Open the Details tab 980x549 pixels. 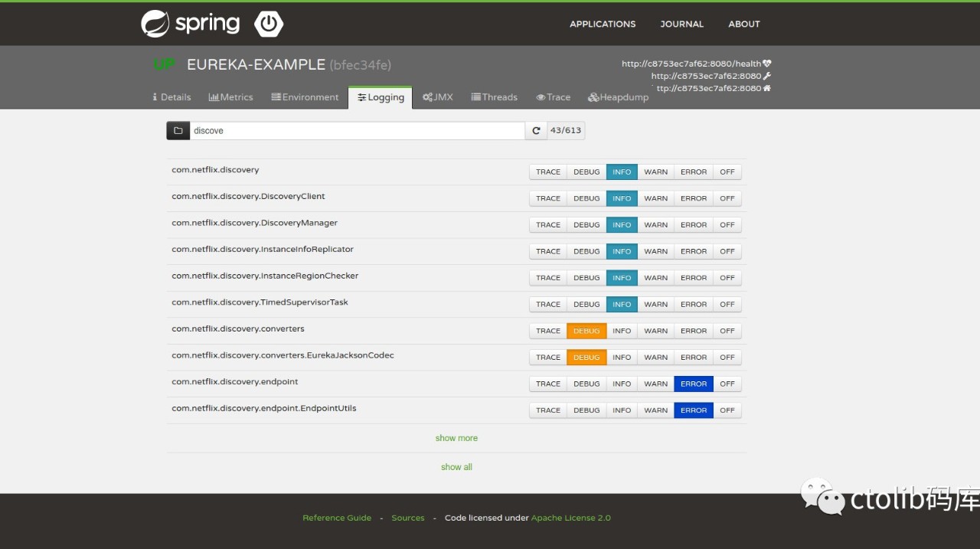pos(171,97)
